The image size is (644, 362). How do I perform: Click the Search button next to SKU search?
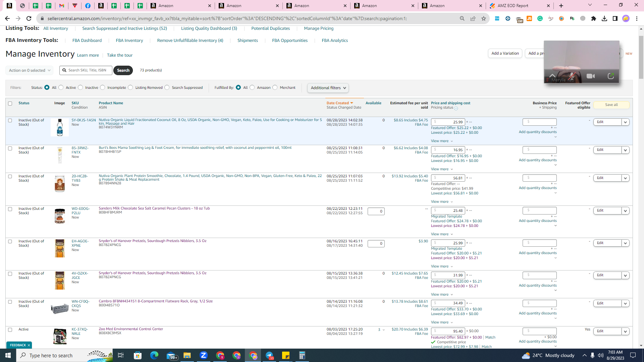click(x=123, y=70)
